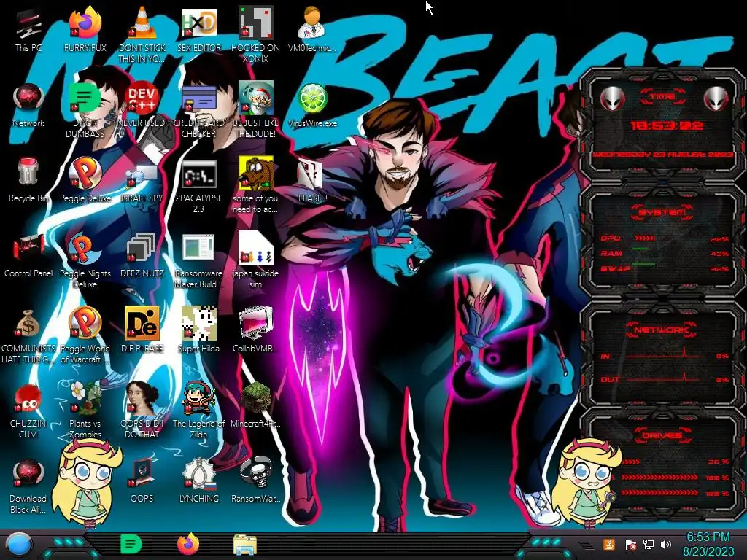Select the right alien head on the widget
Image resolution: width=747 pixels, height=560 pixels.
(716, 99)
